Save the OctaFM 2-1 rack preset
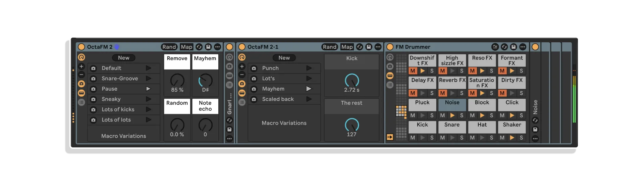Image resolution: width=644 pixels, height=185 pixels. 369,47
